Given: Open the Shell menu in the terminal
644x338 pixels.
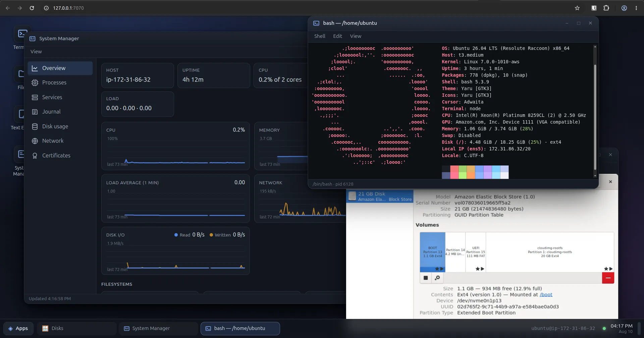Looking at the screenshot, I should tap(320, 36).
